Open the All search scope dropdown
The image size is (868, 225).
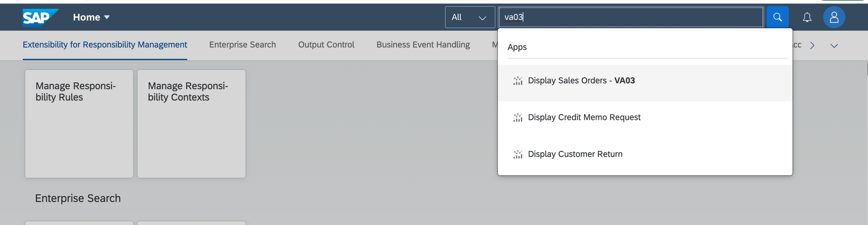pos(469,17)
